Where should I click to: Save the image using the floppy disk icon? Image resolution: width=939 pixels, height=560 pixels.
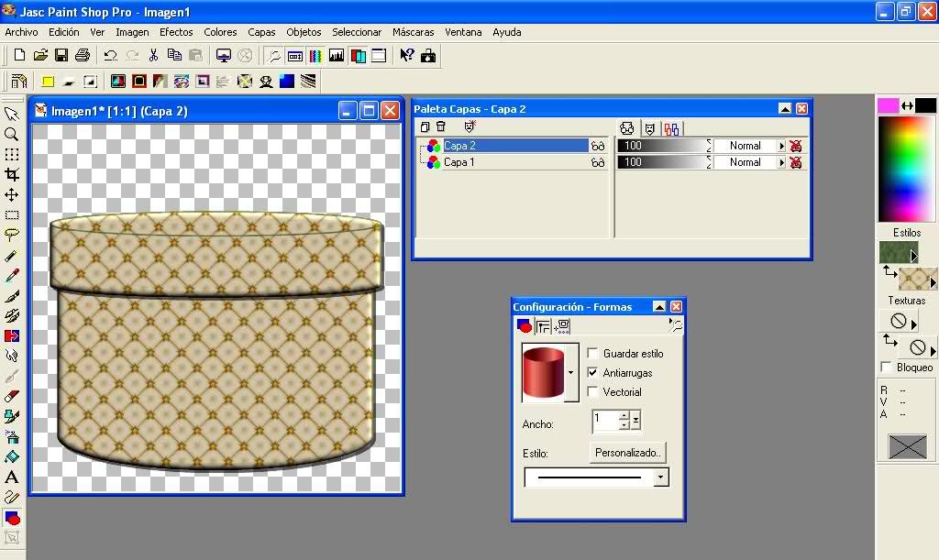click(x=61, y=56)
